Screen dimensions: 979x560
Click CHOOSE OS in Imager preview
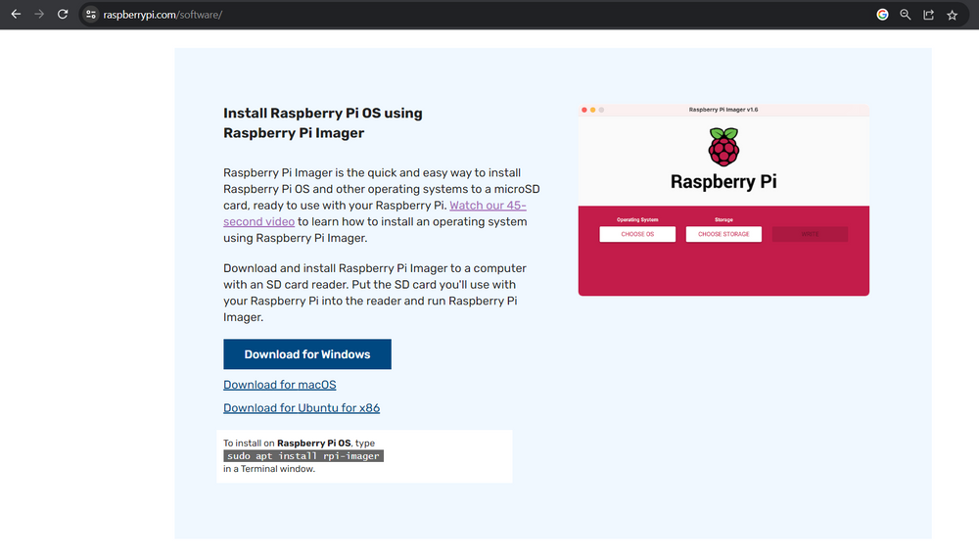pyautogui.click(x=637, y=234)
